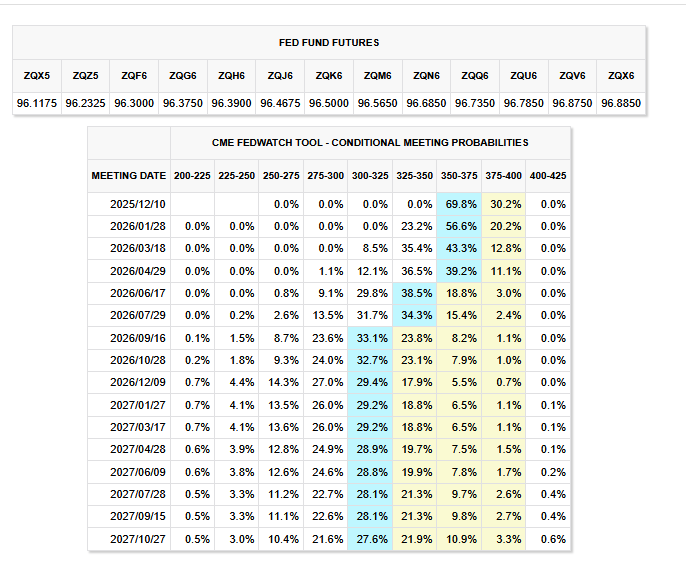Click the 2026/06/17 meeting date label
Image resolution: width=686 pixels, height=561 pixels.
[138, 293]
